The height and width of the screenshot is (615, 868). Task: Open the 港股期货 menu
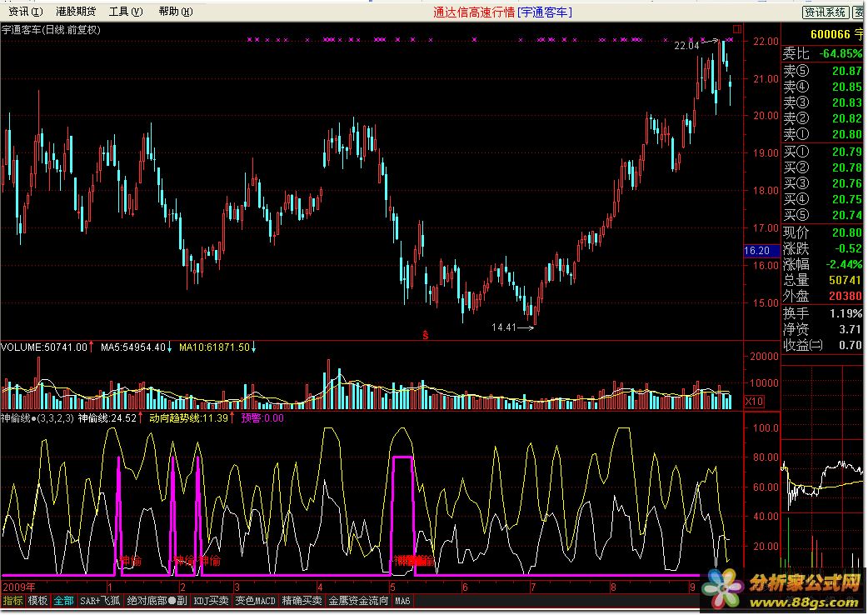[x=76, y=12]
